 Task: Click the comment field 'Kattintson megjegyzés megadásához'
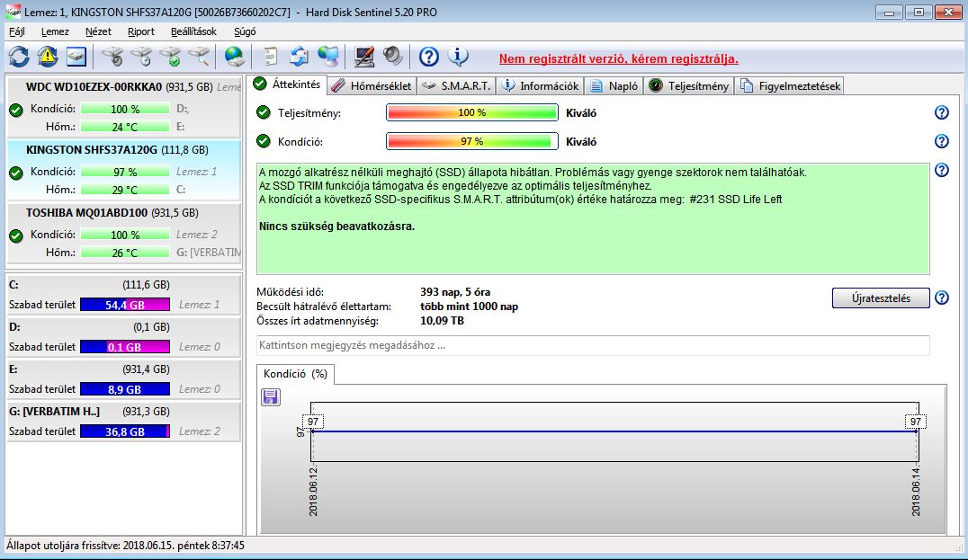pos(593,345)
